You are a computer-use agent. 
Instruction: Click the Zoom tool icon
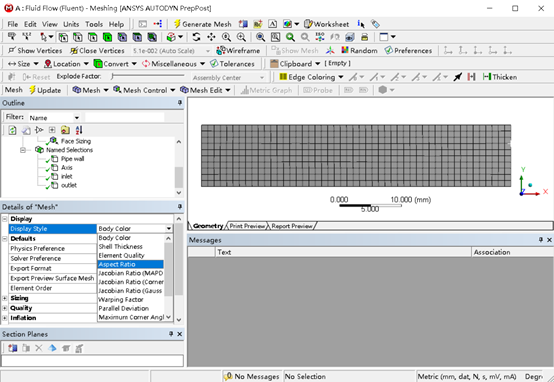point(226,37)
